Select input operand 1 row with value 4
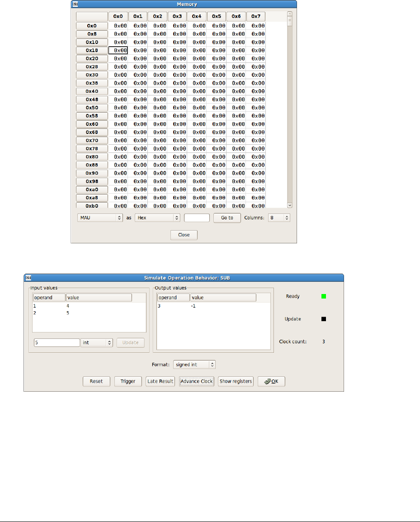 89,306
